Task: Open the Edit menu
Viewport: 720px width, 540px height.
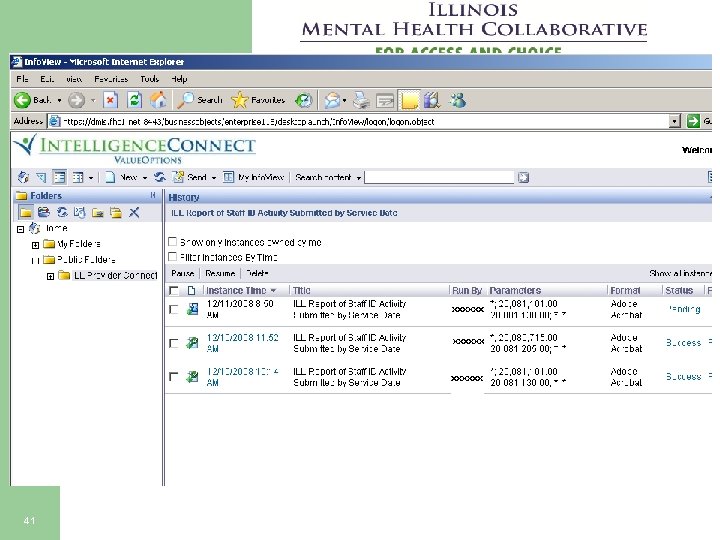Action: 47,79
